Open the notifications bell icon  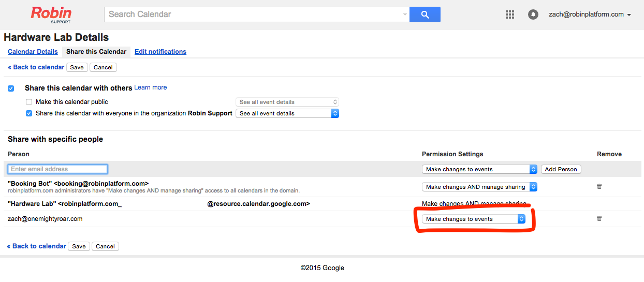(x=533, y=14)
